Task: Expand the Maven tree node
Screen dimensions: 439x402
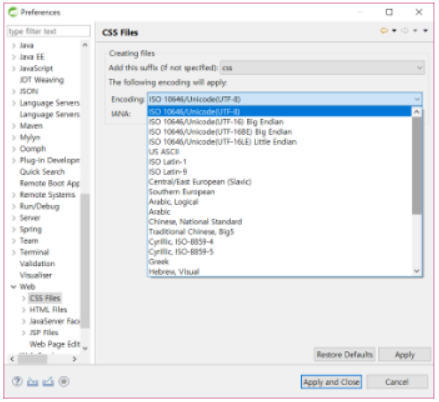Action: pos(14,126)
